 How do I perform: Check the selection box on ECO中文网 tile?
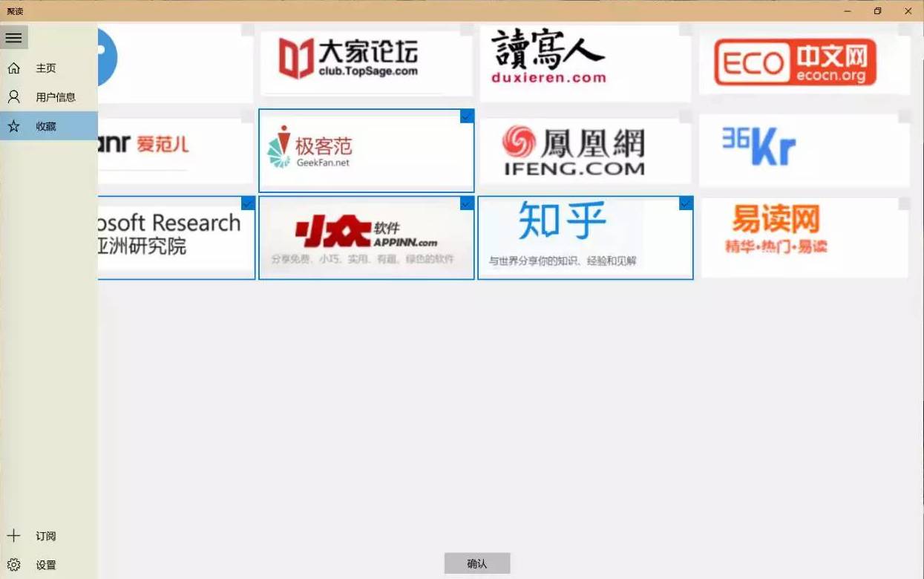905,30
